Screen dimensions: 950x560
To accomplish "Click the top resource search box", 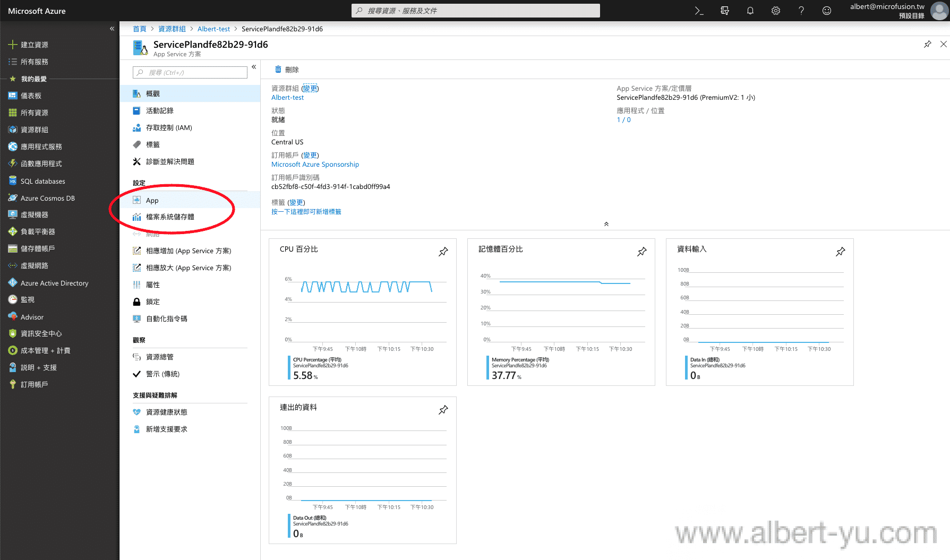I will [476, 11].
